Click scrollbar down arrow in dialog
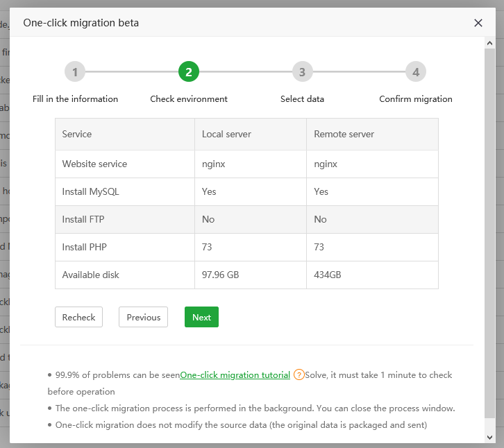Image resolution: width=504 pixels, height=448 pixels. click(490, 438)
